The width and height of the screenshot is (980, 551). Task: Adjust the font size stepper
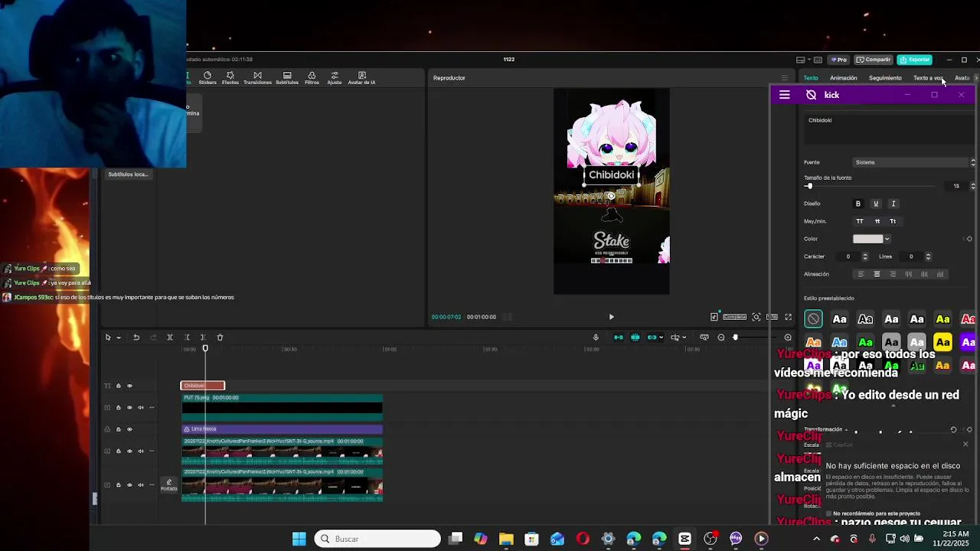(973, 186)
